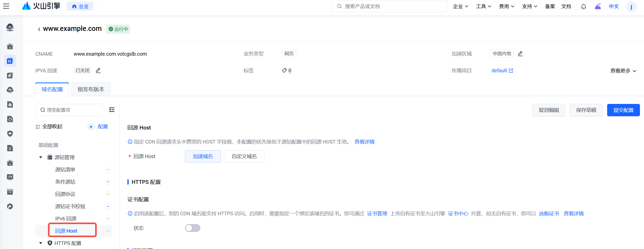Select the 自定义域名 origin host option
The height and width of the screenshot is (249, 644).
244,156
